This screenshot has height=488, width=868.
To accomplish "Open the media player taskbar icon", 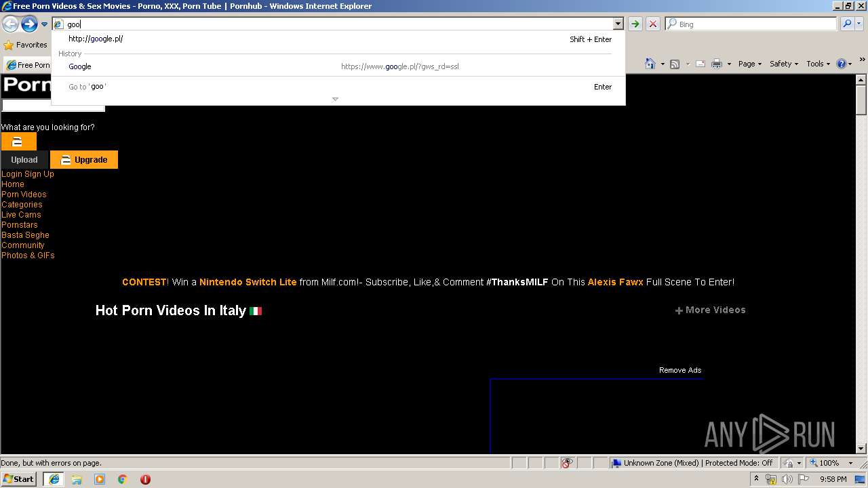I will pyautogui.click(x=100, y=479).
